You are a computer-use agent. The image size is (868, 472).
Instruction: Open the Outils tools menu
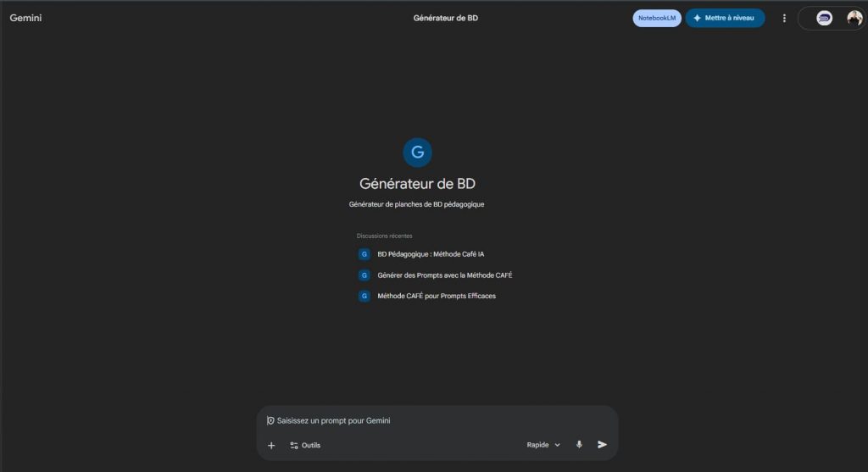pos(305,445)
